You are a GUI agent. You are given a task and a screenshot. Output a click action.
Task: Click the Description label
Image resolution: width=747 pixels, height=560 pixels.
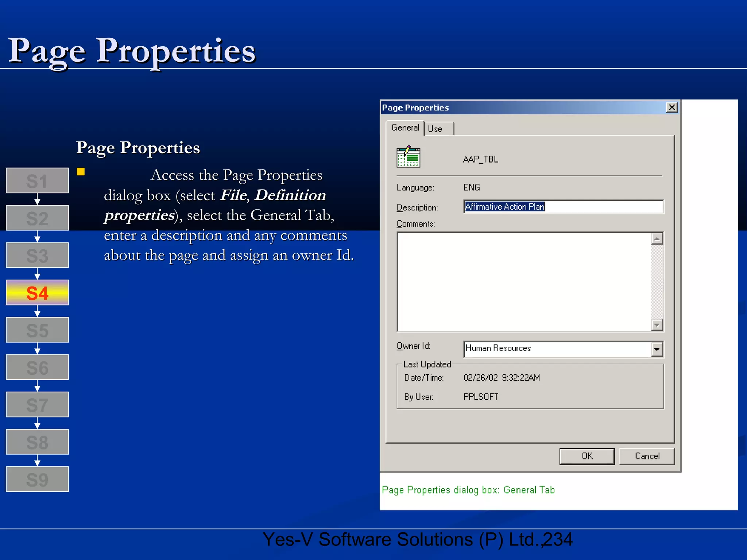tap(417, 207)
